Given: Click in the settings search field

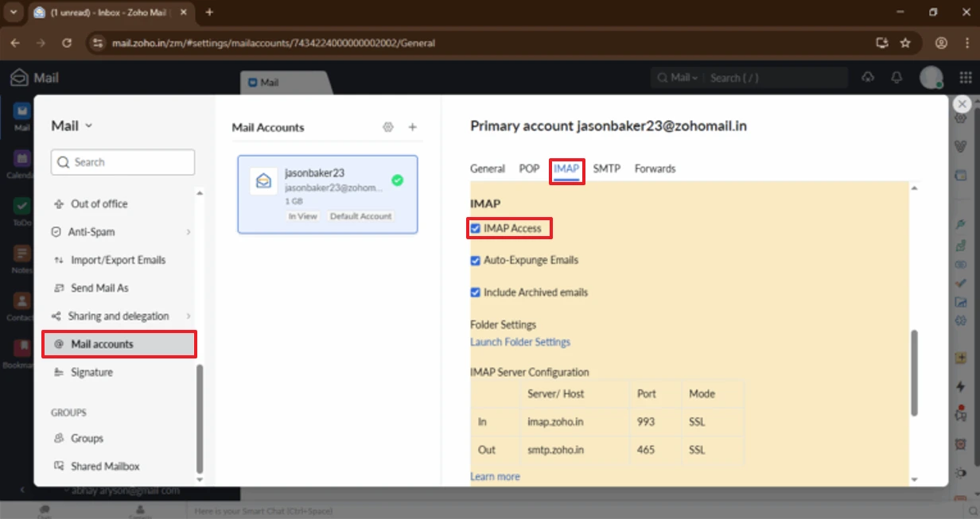Looking at the screenshot, I should tap(122, 162).
